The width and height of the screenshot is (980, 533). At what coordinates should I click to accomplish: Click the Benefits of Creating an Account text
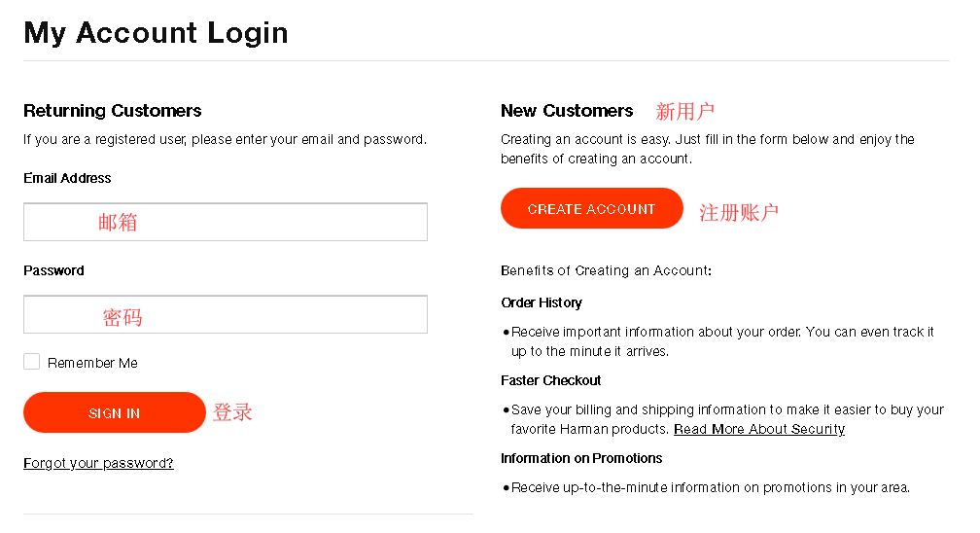tap(606, 270)
